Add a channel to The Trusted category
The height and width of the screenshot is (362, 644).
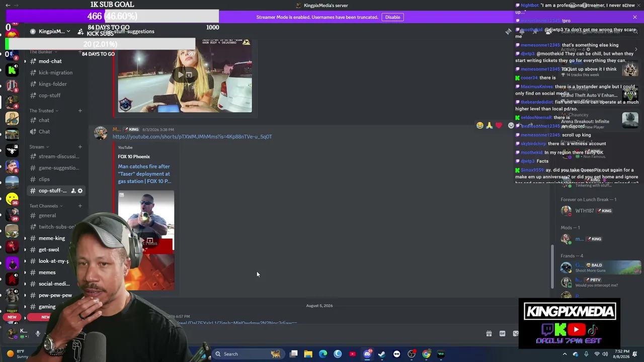click(80, 111)
